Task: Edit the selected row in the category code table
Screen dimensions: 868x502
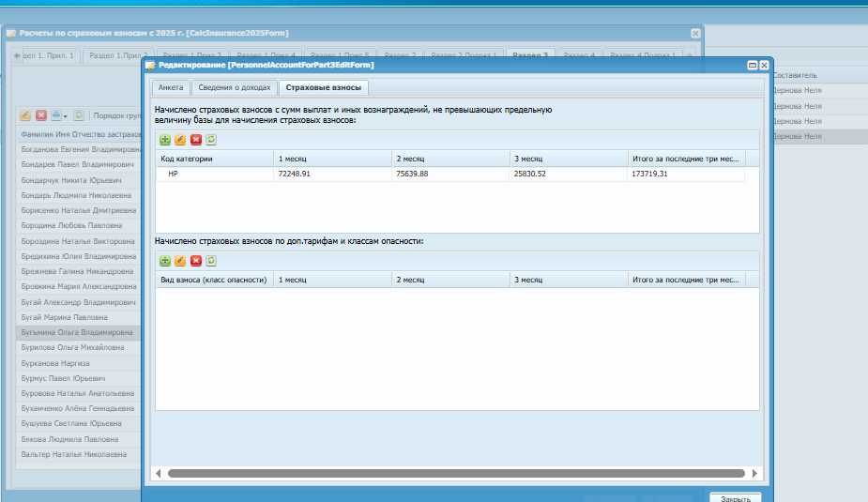Action: pyautogui.click(x=180, y=140)
